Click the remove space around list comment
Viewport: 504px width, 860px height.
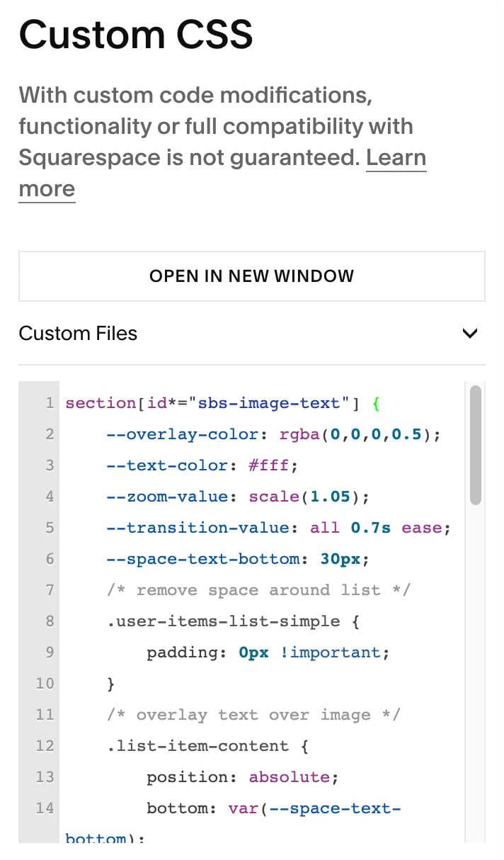point(258,590)
